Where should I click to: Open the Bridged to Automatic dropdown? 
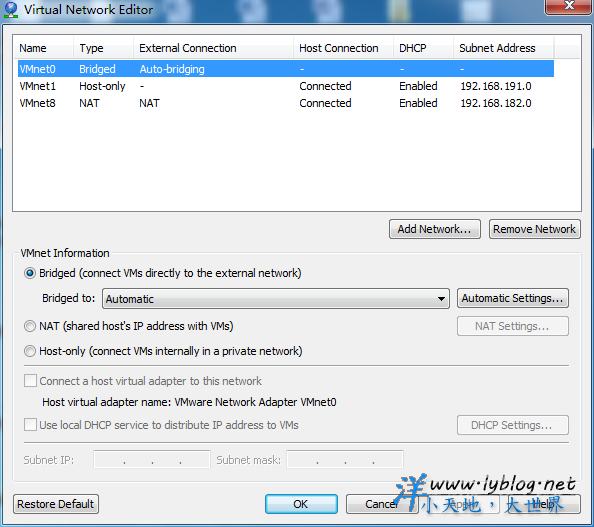coord(276,299)
